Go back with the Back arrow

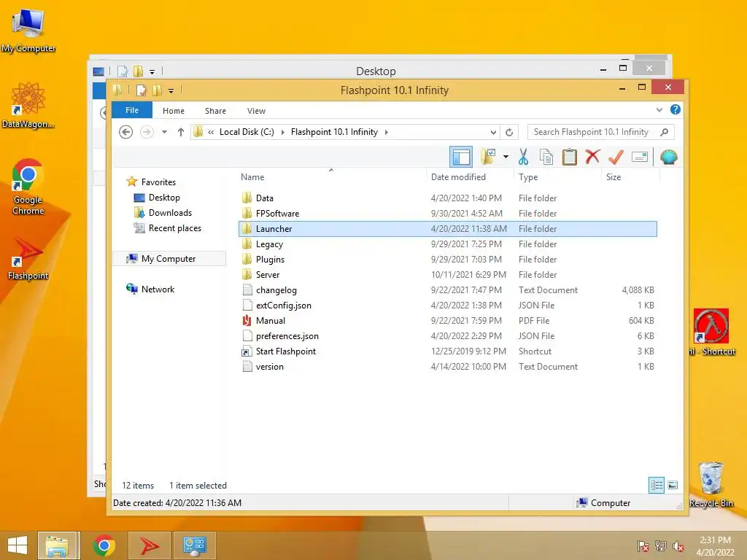click(x=125, y=132)
